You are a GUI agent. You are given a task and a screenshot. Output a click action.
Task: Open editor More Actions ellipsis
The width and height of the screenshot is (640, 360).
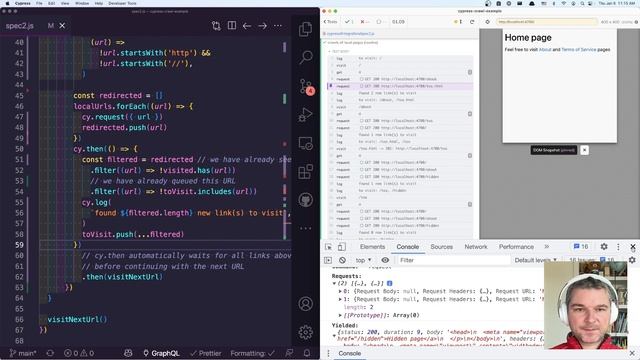coord(278,26)
